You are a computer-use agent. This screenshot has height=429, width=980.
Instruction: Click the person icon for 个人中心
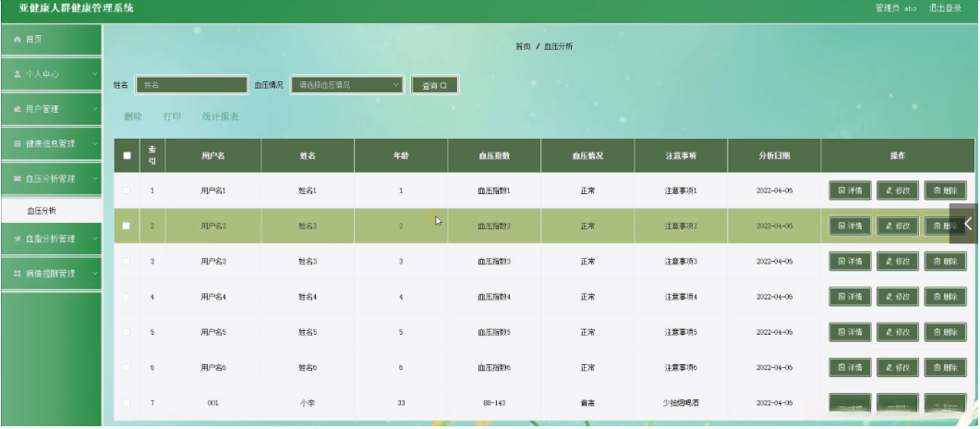18,74
